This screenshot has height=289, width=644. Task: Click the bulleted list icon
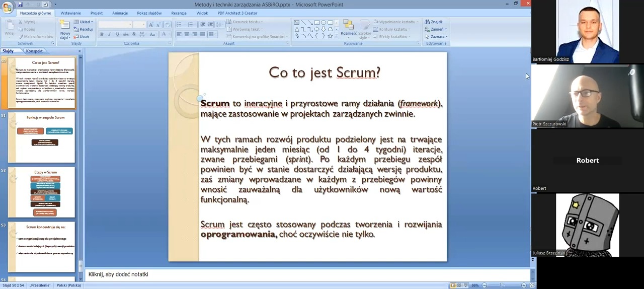pos(180,25)
